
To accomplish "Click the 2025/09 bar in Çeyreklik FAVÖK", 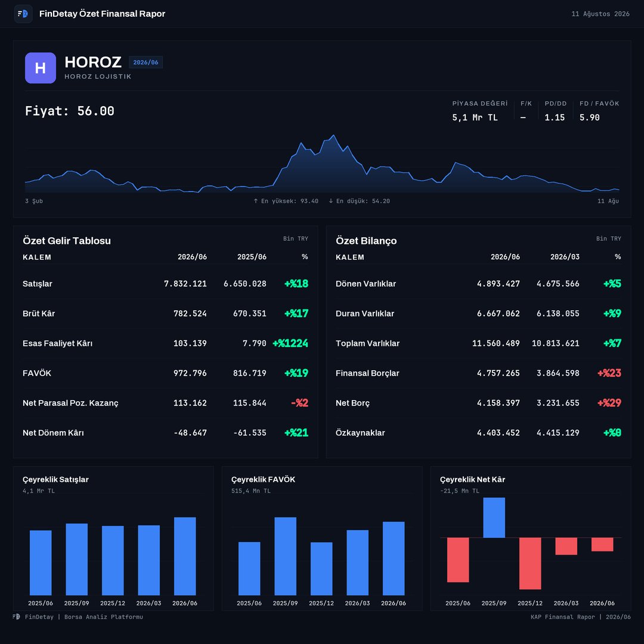I will [286, 556].
